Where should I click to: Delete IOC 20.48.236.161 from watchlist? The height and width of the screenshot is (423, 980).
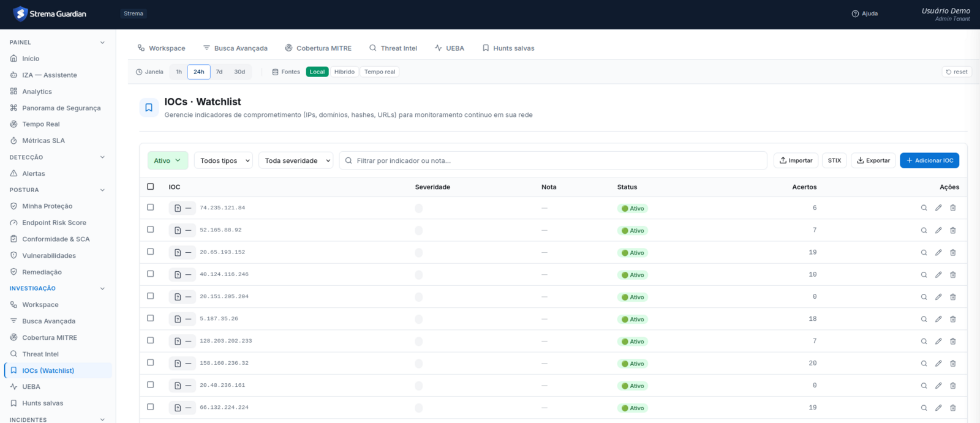[x=953, y=386]
